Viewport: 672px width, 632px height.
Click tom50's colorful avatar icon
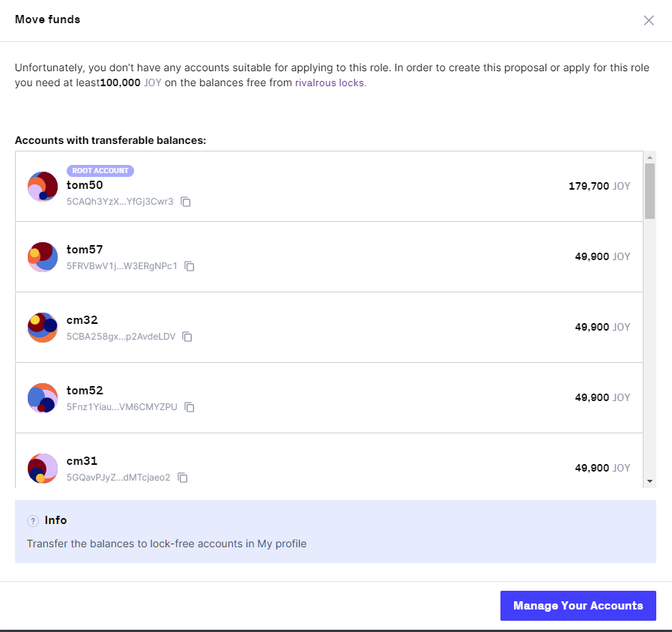pyautogui.click(x=43, y=186)
